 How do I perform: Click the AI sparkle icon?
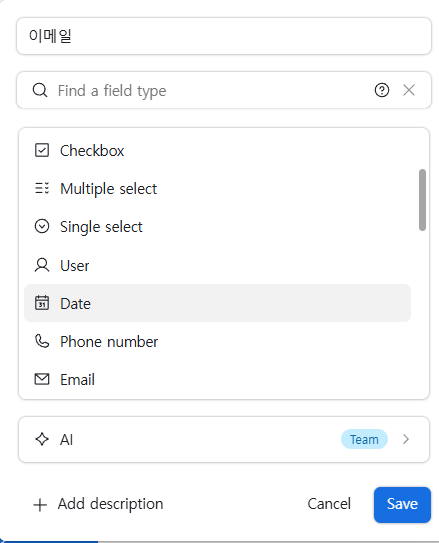pyautogui.click(x=42, y=439)
